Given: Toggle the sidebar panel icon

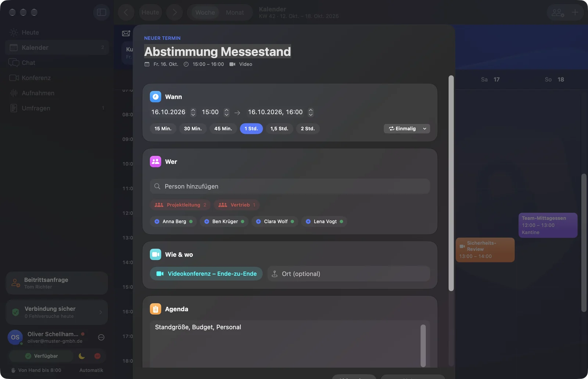Looking at the screenshot, I should coord(101,12).
